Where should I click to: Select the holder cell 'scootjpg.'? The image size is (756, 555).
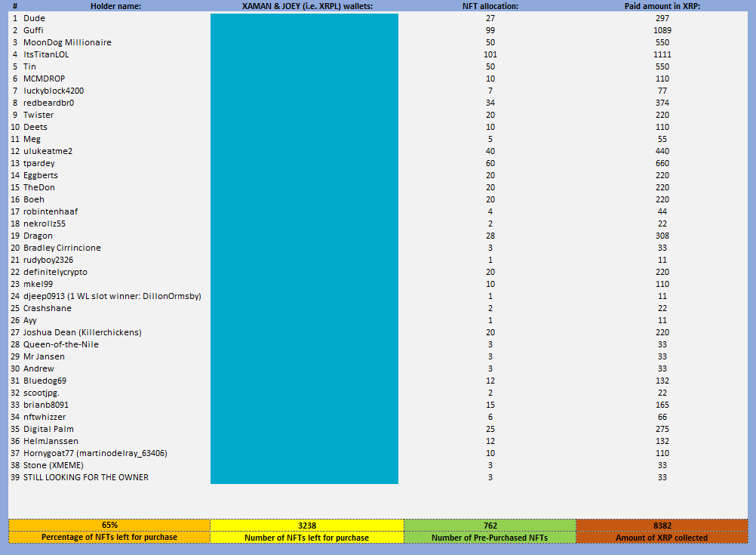pyautogui.click(x=41, y=393)
